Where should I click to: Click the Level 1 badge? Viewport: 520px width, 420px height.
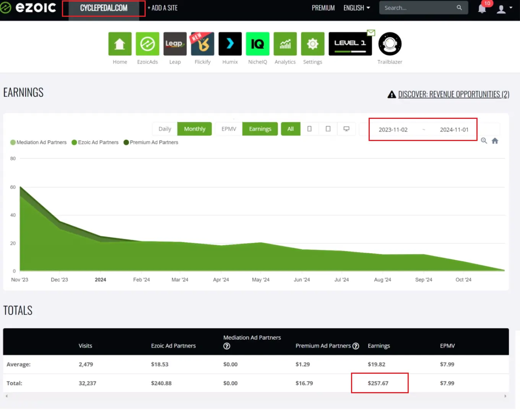350,44
